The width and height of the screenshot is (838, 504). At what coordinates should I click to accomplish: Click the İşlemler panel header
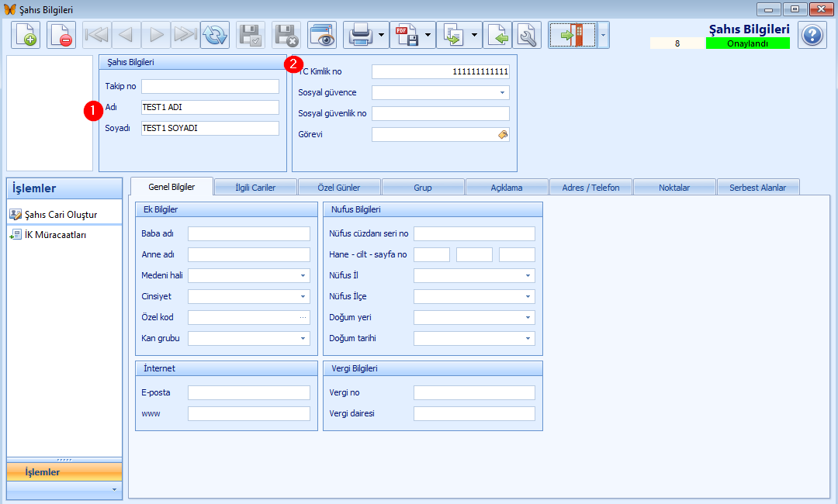point(64,188)
